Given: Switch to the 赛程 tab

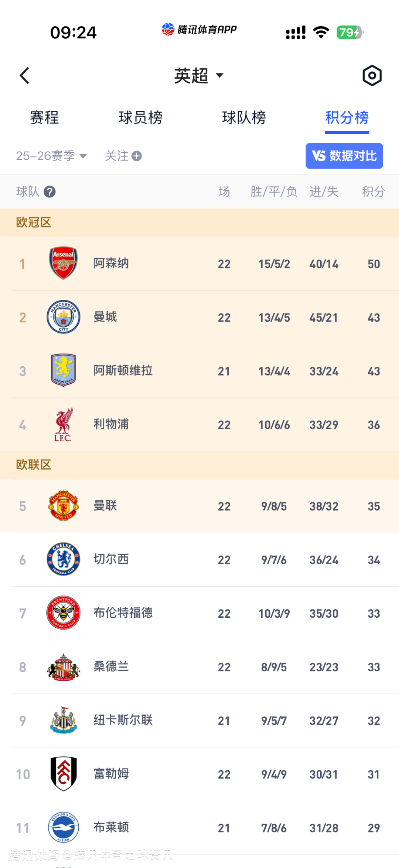Looking at the screenshot, I should point(44,118).
